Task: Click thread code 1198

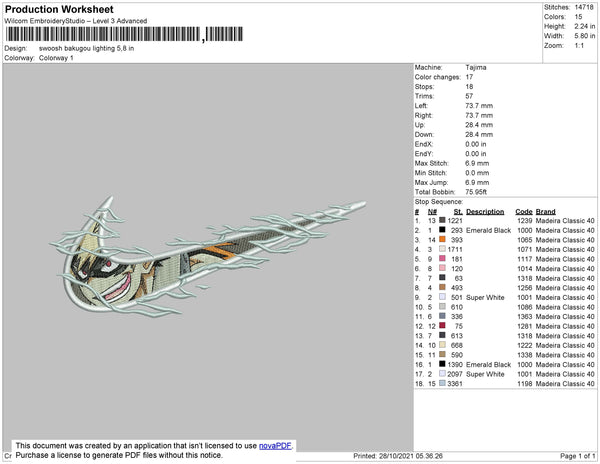Action: pos(525,383)
